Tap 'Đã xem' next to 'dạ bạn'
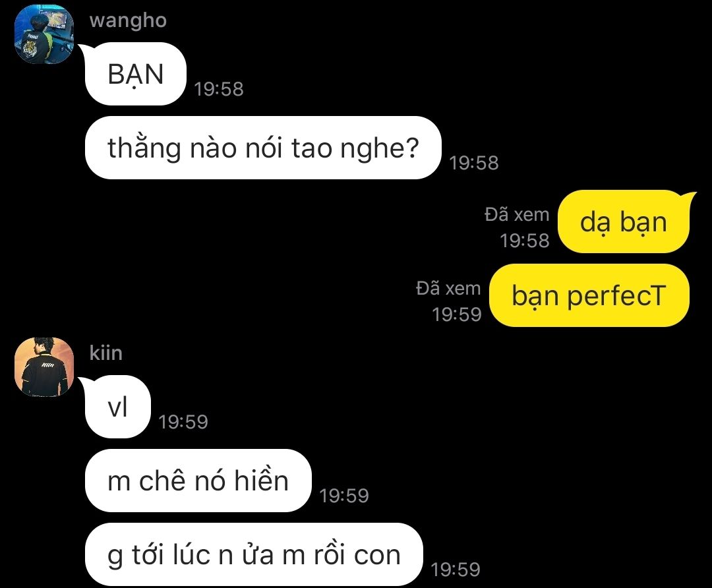 (518, 214)
